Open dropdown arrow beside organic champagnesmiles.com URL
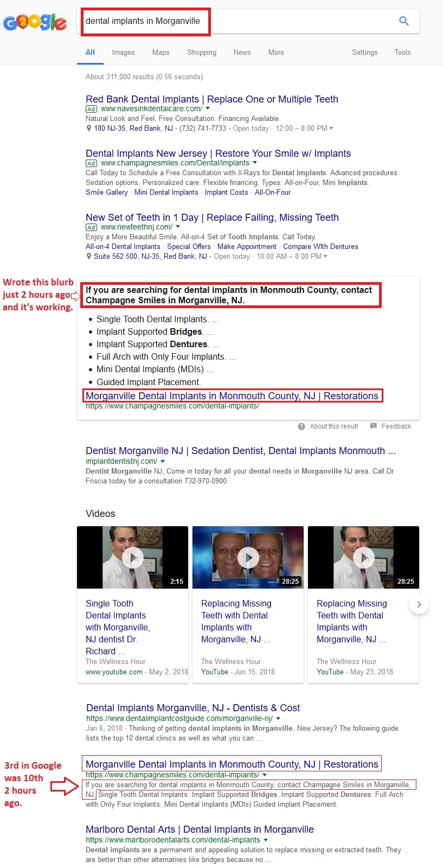The image size is (443, 868). 265,775
